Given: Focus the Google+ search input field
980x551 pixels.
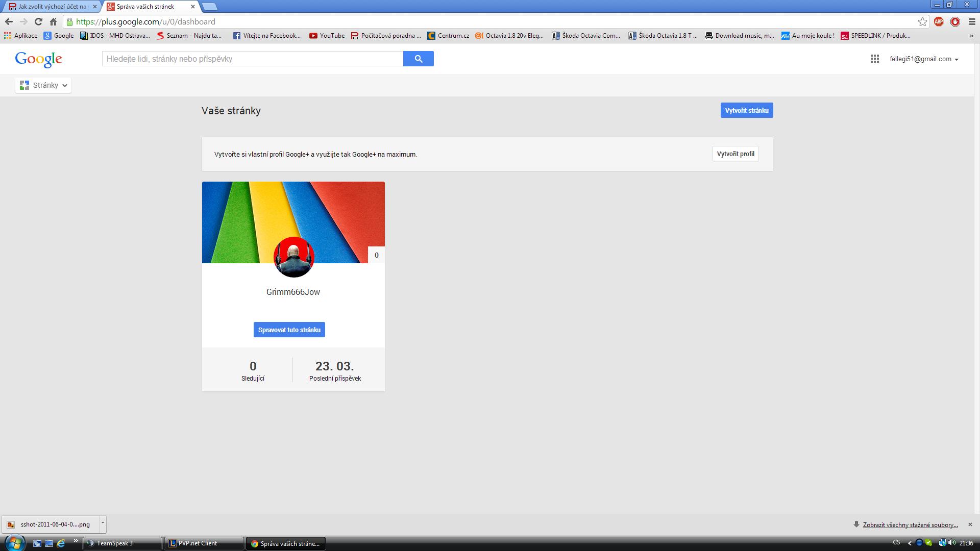Looking at the screenshot, I should pyautogui.click(x=253, y=59).
